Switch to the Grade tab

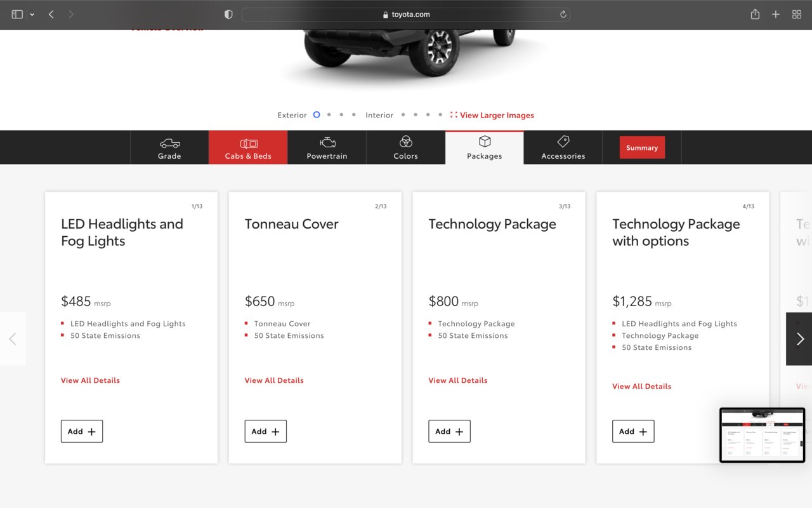tap(169, 148)
